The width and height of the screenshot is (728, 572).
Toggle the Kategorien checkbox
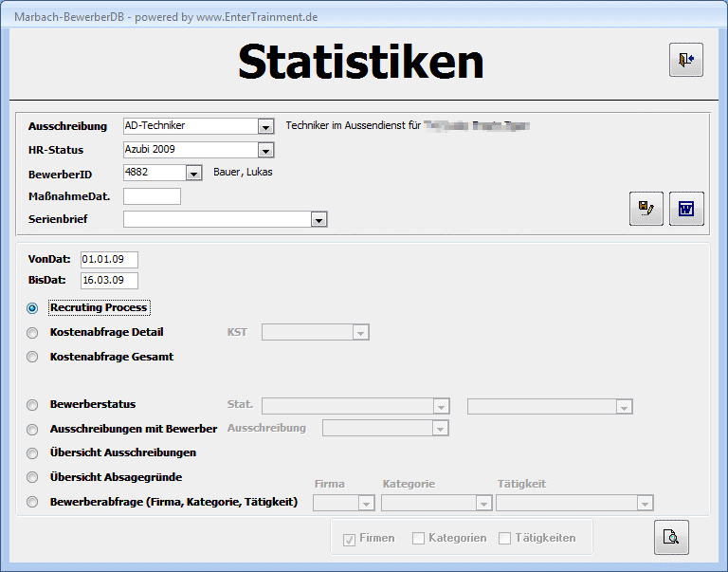pyautogui.click(x=418, y=539)
